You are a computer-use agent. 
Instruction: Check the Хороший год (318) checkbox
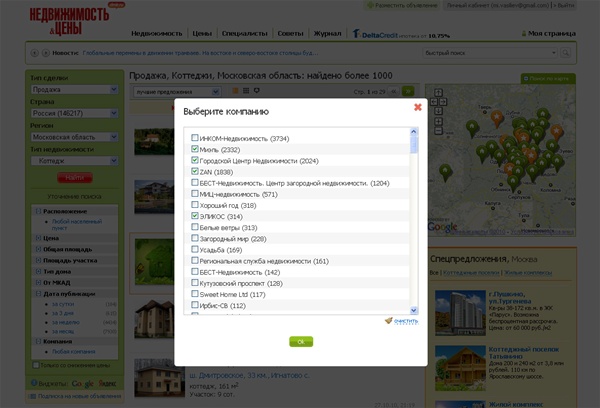(195, 204)
